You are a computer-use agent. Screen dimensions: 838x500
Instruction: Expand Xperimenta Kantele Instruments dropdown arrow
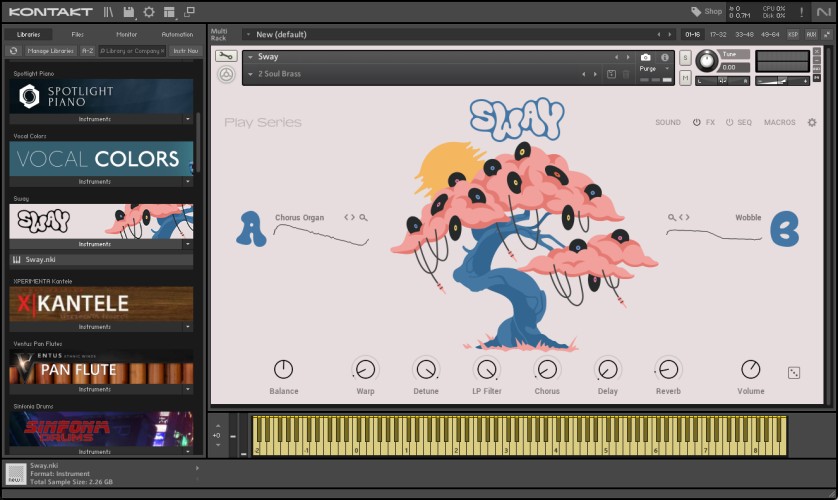coord(188,326)
